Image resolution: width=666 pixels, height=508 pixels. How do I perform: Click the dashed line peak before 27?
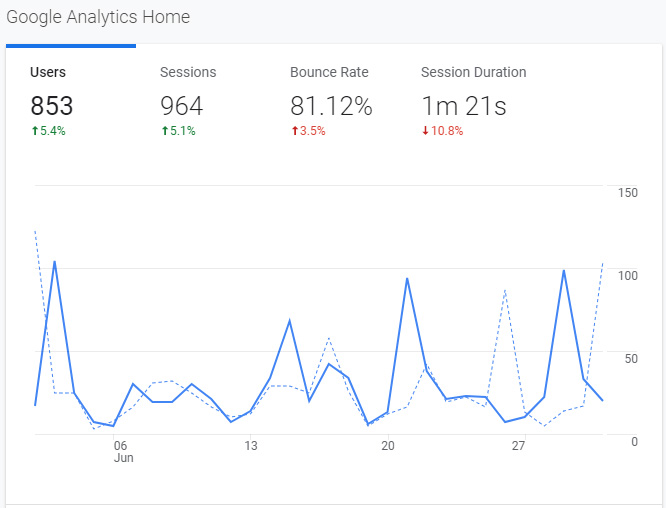pos(505,291)
